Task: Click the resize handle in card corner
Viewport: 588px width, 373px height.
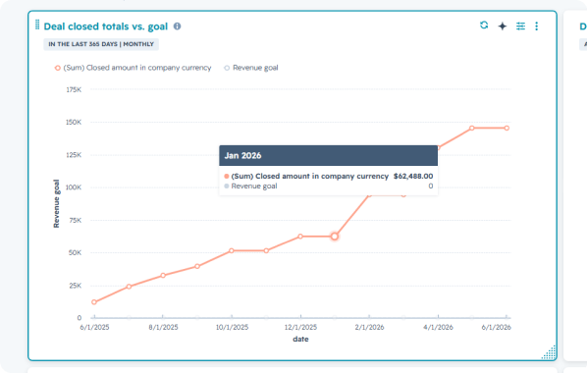Action: [549, 352]
